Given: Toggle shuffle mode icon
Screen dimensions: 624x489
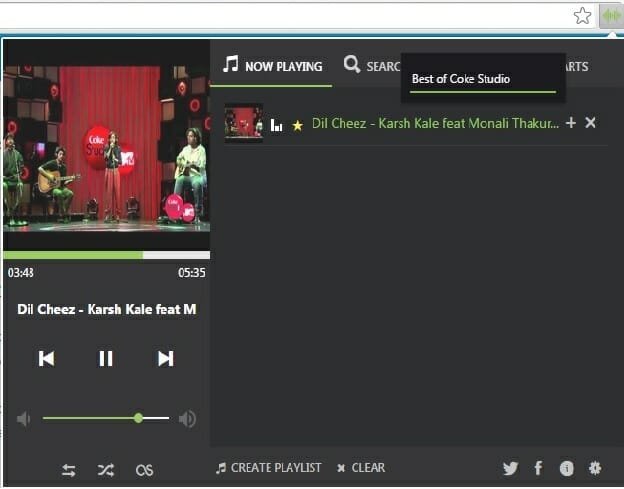Looking at the screenshot, I should pos(106,470).
